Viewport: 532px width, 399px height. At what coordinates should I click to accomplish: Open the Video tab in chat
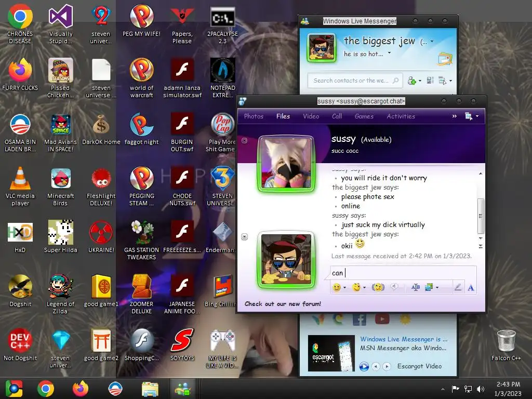coord(311,116)
